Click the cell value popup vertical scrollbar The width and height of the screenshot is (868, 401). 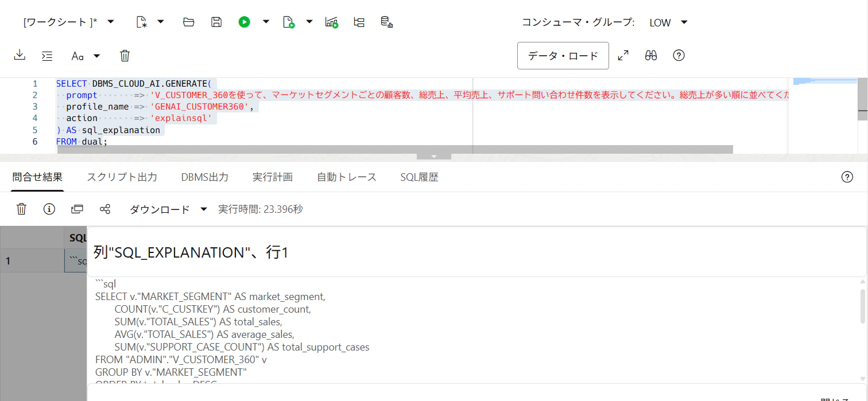(862, 306)
